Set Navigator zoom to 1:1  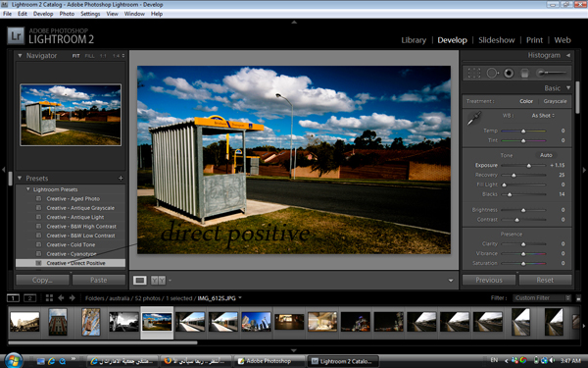pos(103,56)
